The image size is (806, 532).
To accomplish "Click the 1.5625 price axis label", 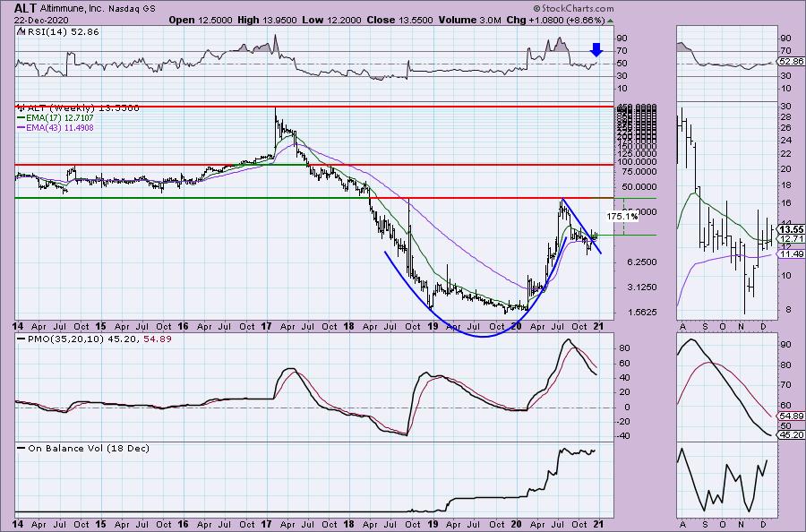I will tap(642, 312).
